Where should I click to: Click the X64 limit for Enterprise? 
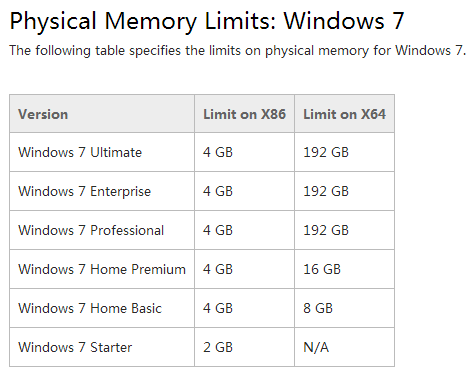coord(326,191)
